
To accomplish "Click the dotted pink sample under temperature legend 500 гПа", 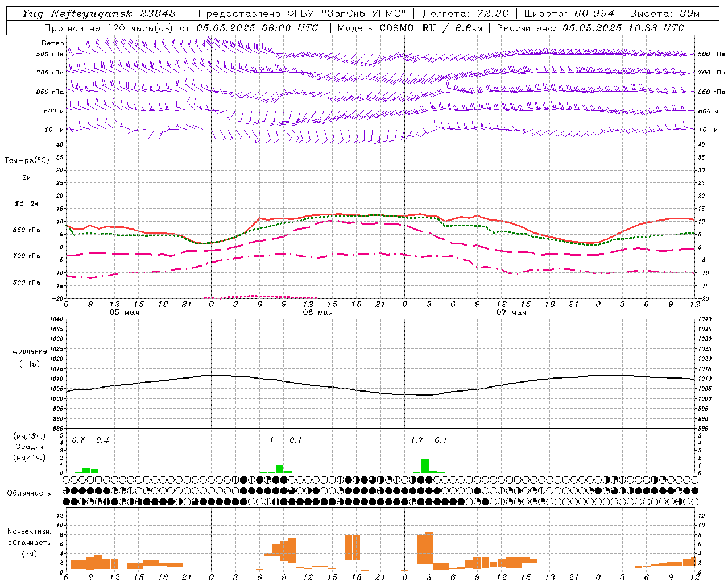I will coord(25,289).
